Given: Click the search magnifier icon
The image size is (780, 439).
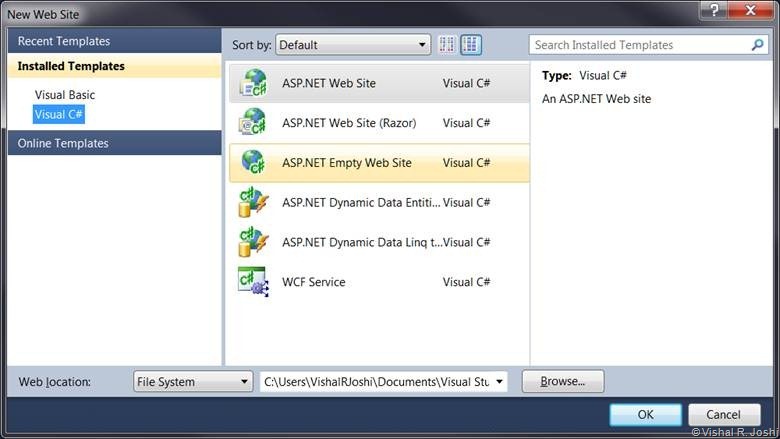Looking at the screenshot, I should click(x=757, y=45).
